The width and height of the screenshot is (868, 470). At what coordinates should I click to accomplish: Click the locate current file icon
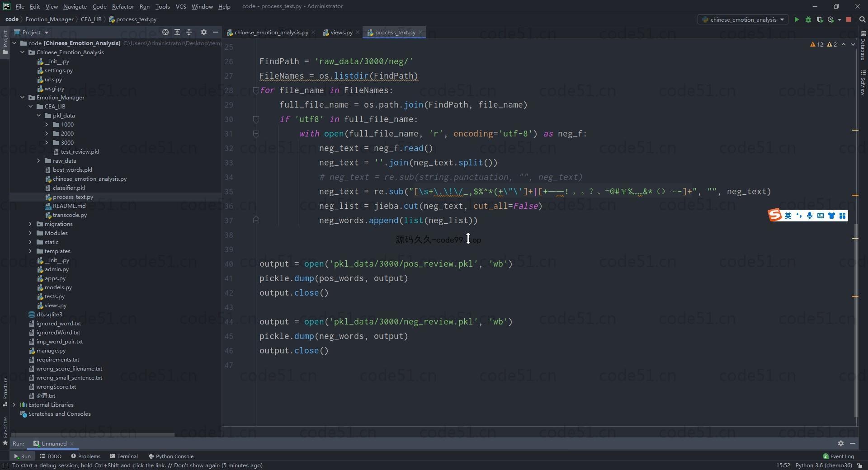point(165,32)
